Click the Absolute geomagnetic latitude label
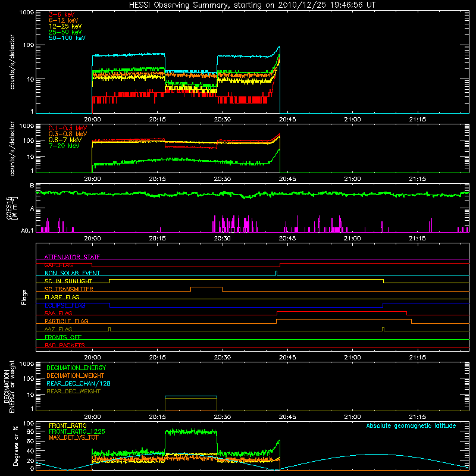 point(411,425)
